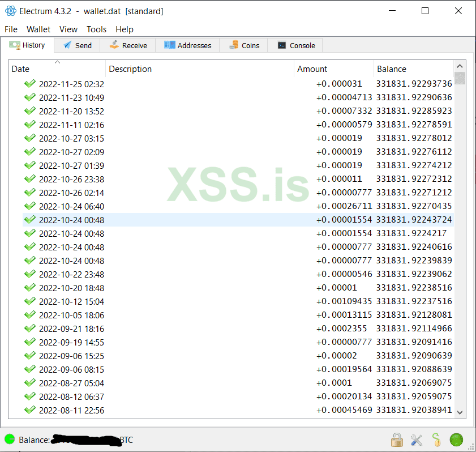476x452 pixels.
Task: Click balance 331831.9224217
Action: [x=411, y=233]
